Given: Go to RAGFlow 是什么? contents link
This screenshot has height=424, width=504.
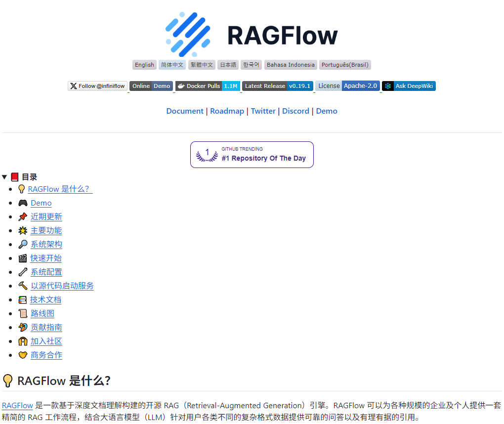Looking at the screenshot, I should click(x=60, y=189).
